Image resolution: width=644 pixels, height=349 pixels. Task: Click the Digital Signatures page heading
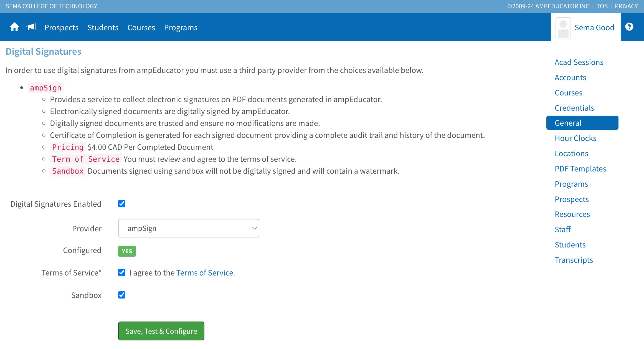click(44, 51)
